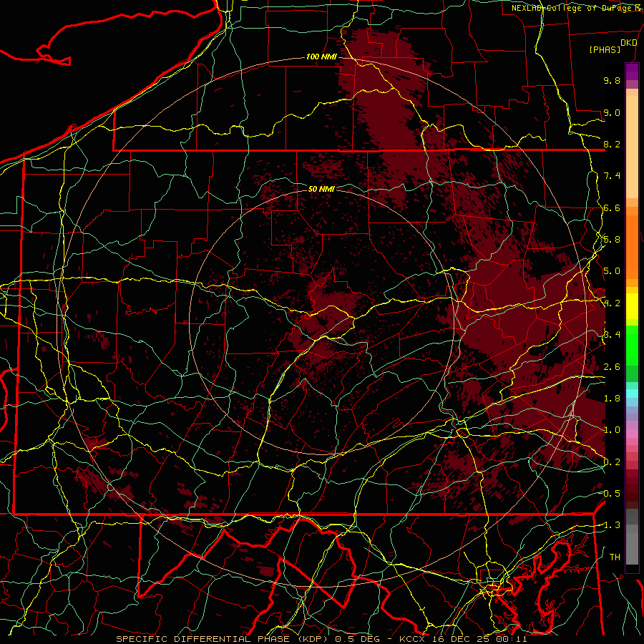This screenshot has height=644, width=644.
Task: Click the DKD label above legend
Action: click(x=629, y=43)
